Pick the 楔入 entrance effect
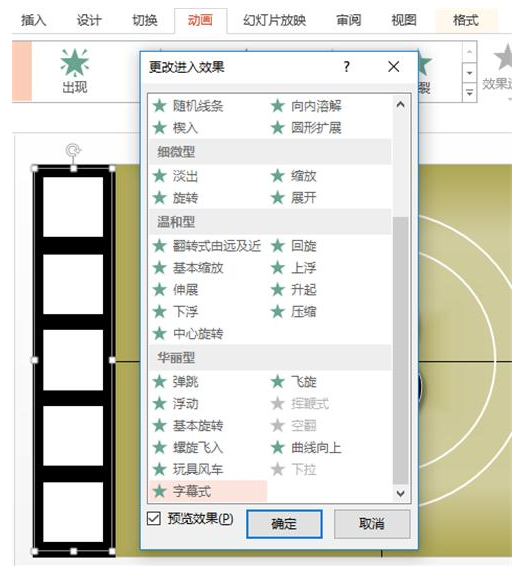The image size is (523, 566). click(175, 127)
